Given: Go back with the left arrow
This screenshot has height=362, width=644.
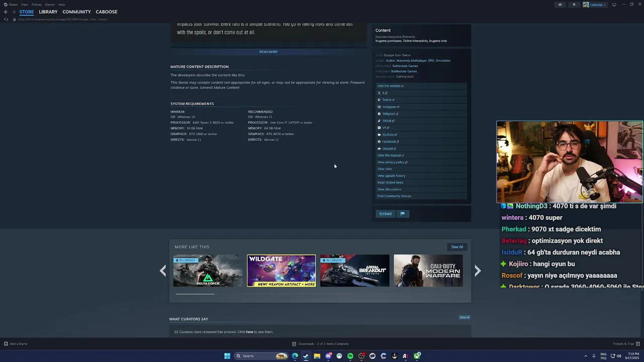Looking at the screenshot, I should point(6,12).
